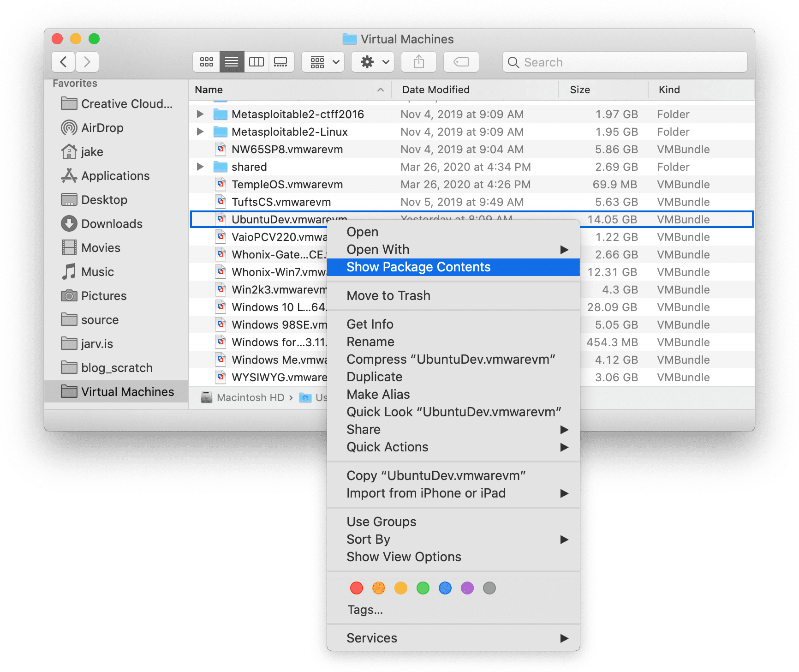Toggle Name column sort direction
The height and width of the screenshot is (672, 799).
(x=208, y=89)
